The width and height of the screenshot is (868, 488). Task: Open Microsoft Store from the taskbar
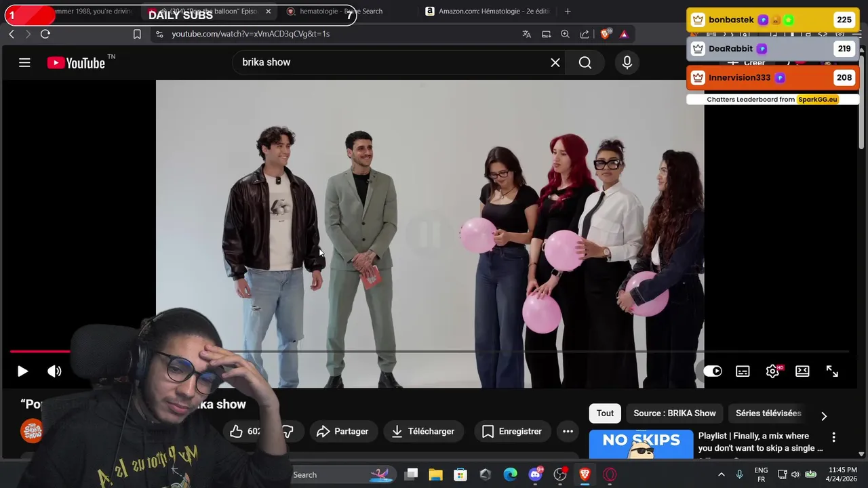click(x=460, y=474)
